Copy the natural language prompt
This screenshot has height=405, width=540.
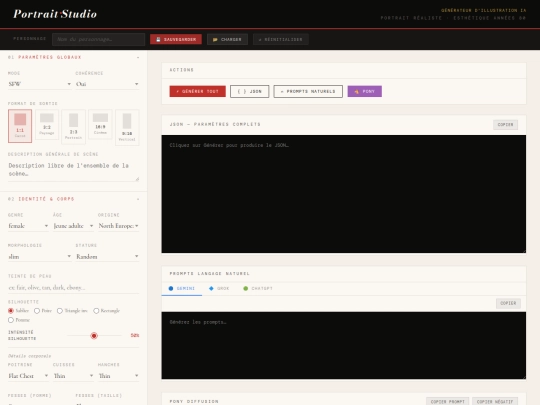(508, 303)
